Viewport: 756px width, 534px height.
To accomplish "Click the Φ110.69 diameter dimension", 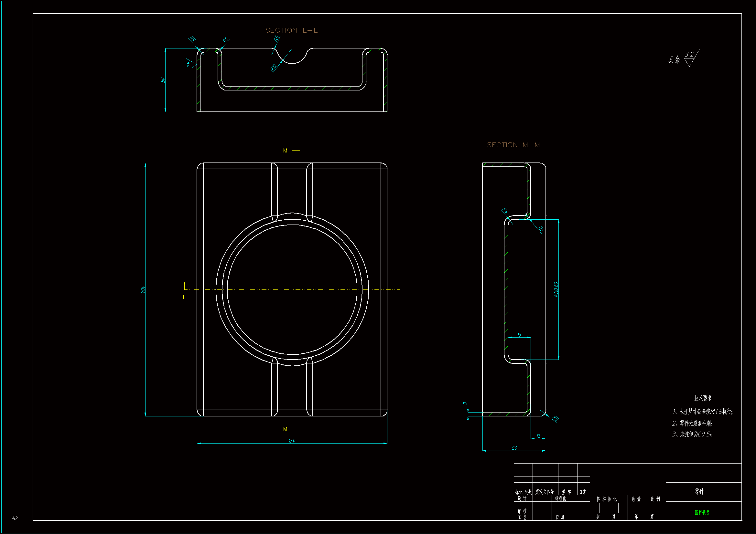I will (x=556, y=289).
